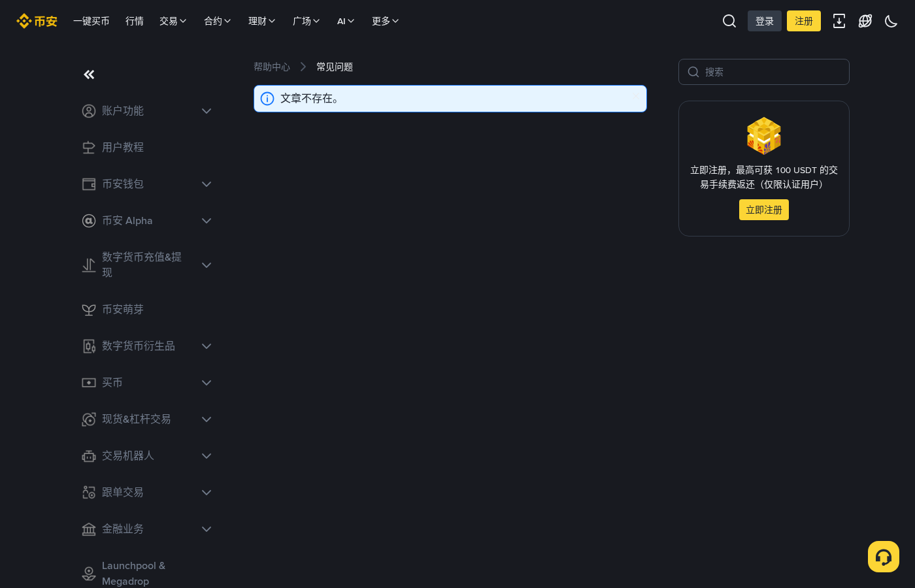The image size is (915, 588).
Task: Expand the 币安钱包 section chevron
Action: (207, 184)
